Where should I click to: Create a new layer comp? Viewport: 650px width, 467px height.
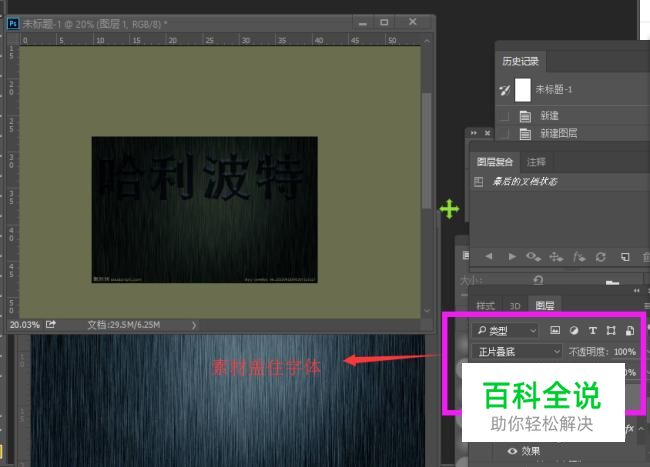[x=625, y=257]
